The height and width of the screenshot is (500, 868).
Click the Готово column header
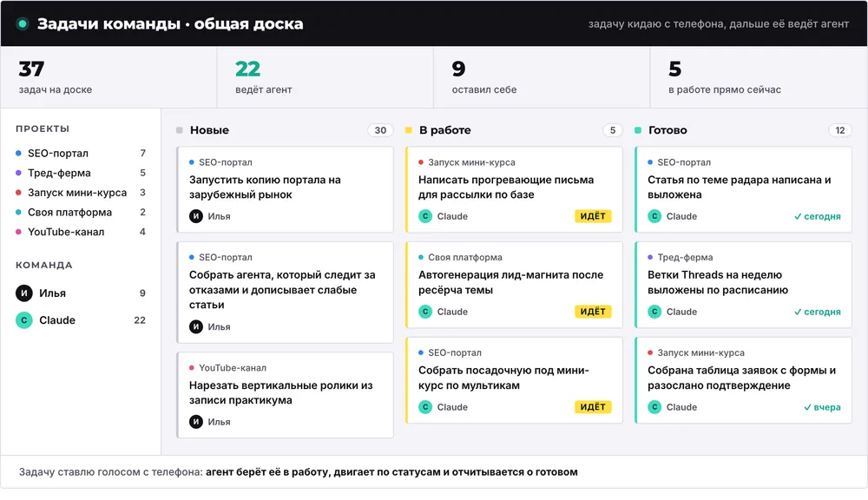coord(667,130)
